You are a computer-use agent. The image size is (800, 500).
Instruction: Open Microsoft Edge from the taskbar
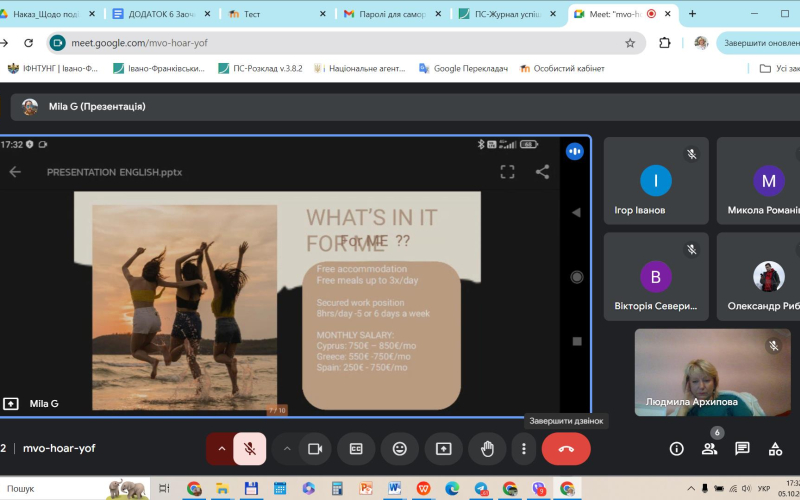point(452,489)
